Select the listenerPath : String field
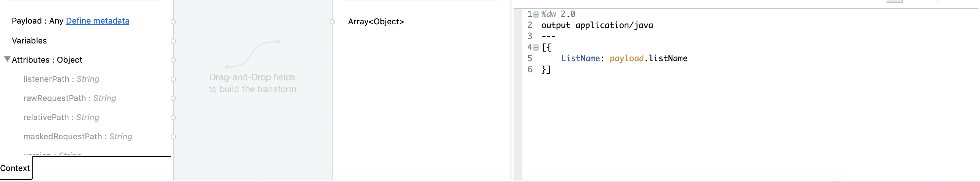Viewport: 980px width, 182px height. click(x=61, y=79)
